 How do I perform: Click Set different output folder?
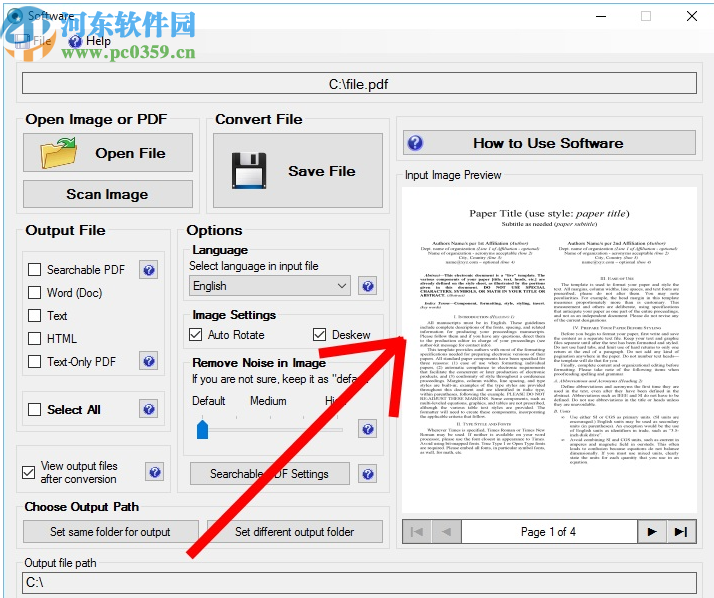[x=295, y=532]
